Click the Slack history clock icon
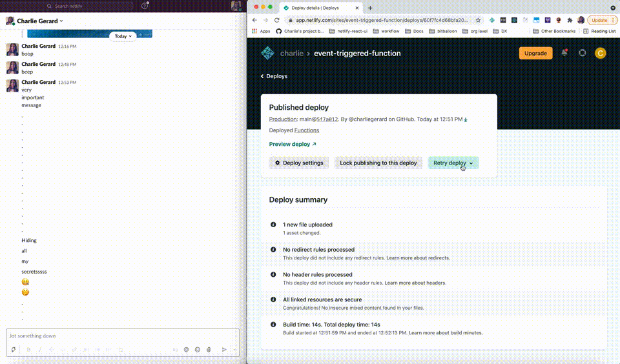620x364 pixels. click(x=145, y=6)
